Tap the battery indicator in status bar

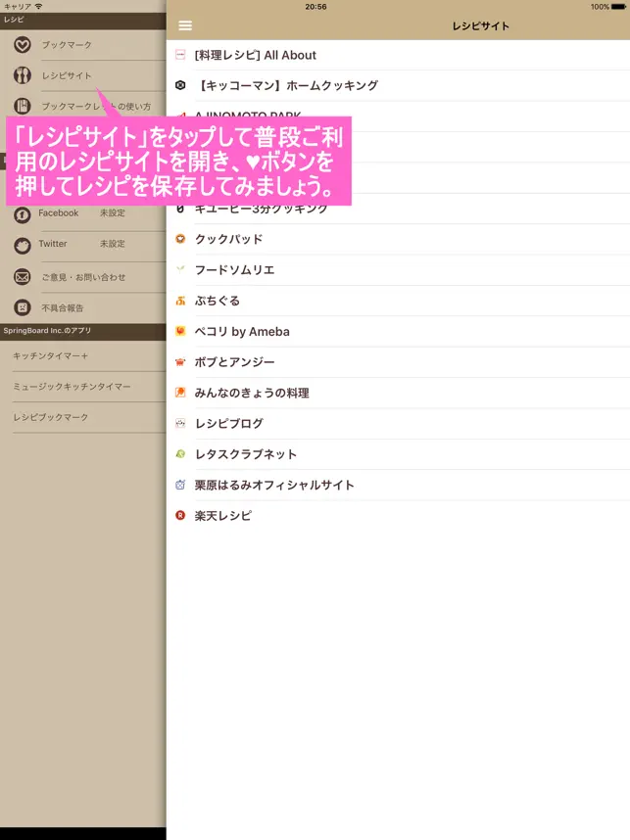(x=619, y=7)
